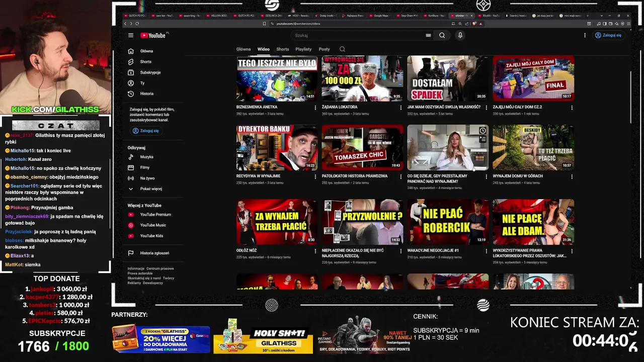This screenshot has height=362, width=644.
Task: Open Subskrypcje in the sidebar
Action: point(151,72)
